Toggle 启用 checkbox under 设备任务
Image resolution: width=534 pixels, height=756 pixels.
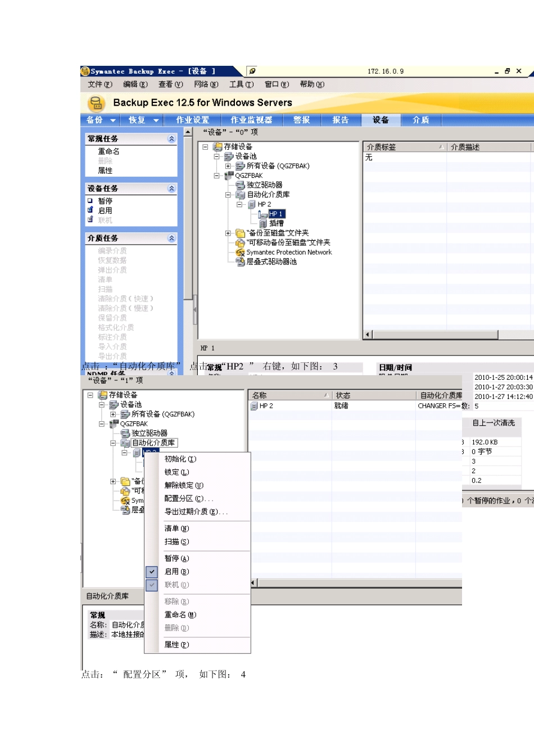tap(90, 210)
